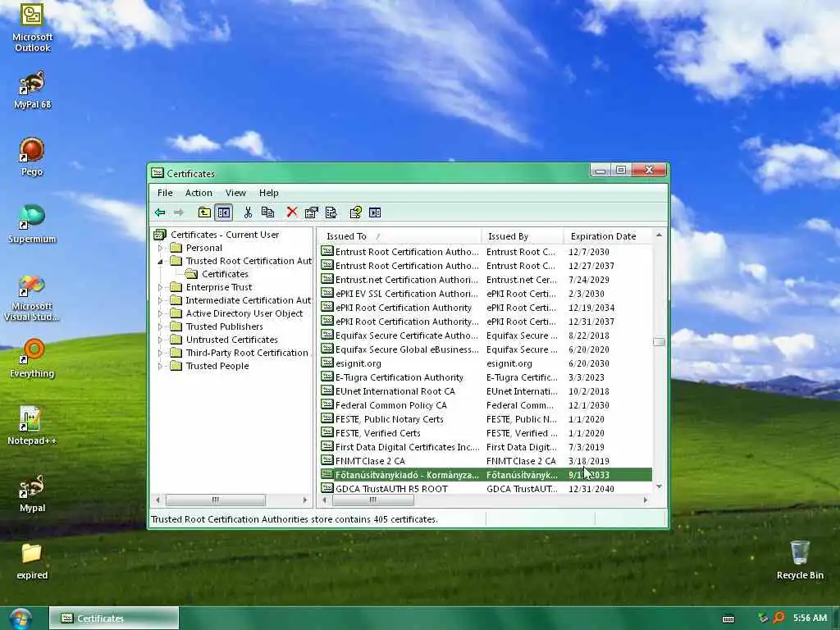Open the Everything desktop shortcut
This screenshot has width=840, height=630.
point(32,359)
